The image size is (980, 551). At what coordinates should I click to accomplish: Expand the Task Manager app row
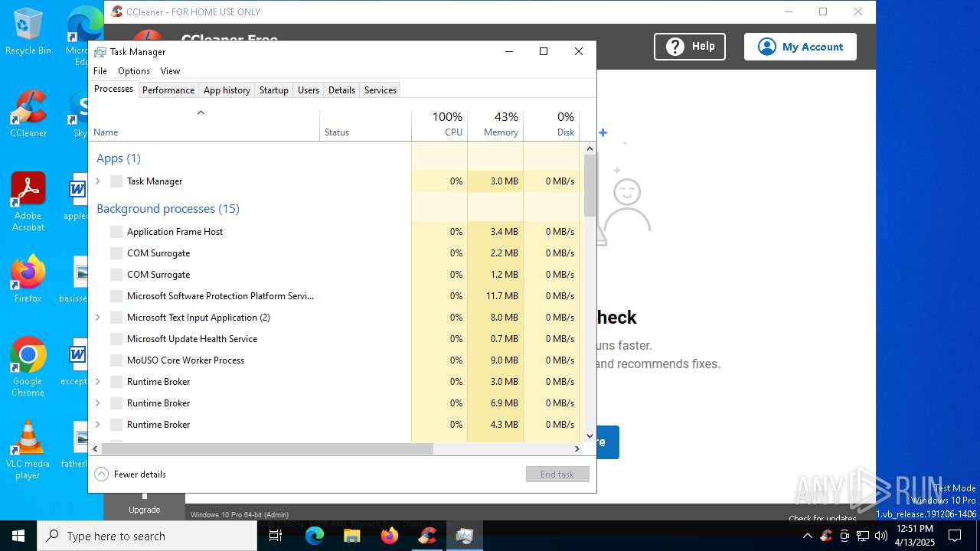pyautogui.click(x=97, y=181)
